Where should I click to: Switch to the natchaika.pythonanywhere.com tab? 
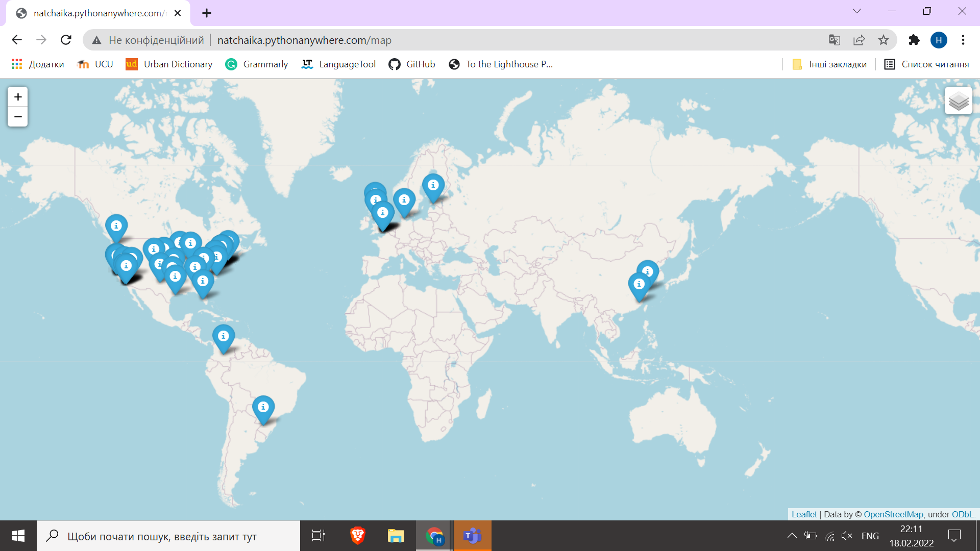(x=97, y=13)
